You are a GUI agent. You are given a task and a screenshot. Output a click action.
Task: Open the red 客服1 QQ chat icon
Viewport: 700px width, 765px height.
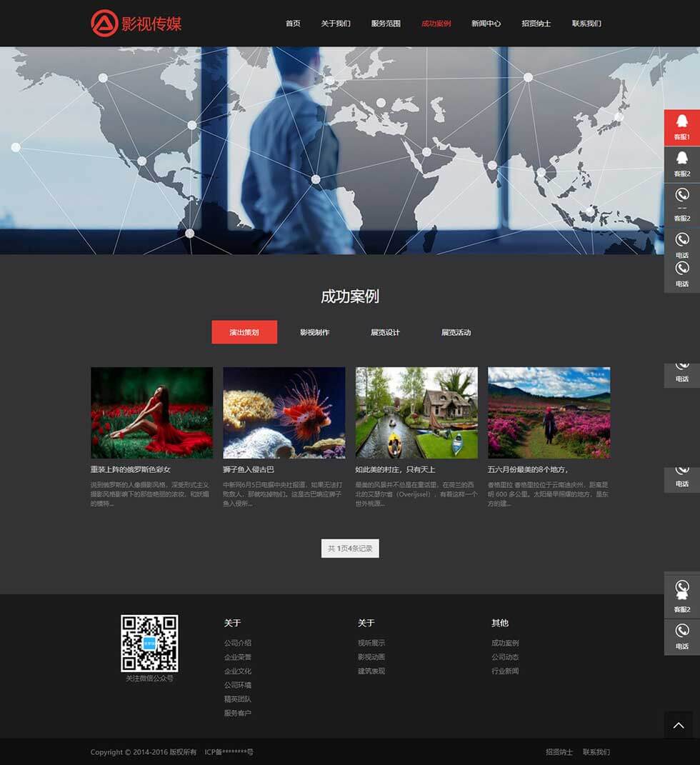pos(682,126)
